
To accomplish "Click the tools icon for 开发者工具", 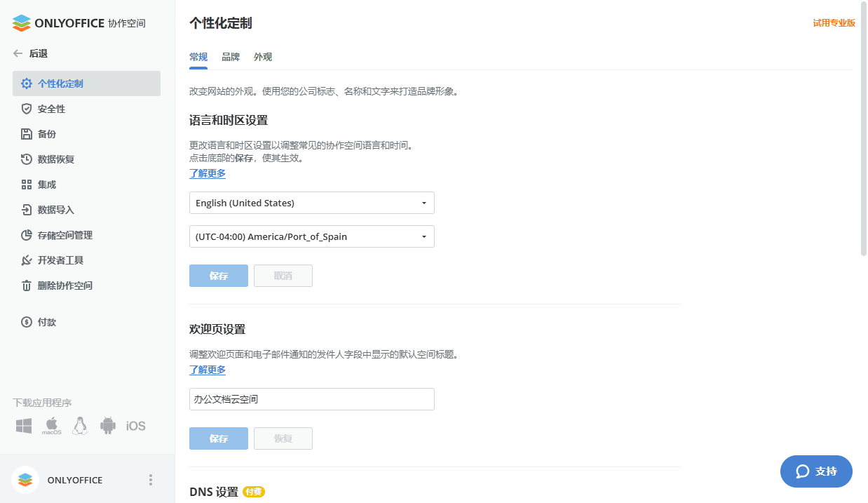I will 27,260.
